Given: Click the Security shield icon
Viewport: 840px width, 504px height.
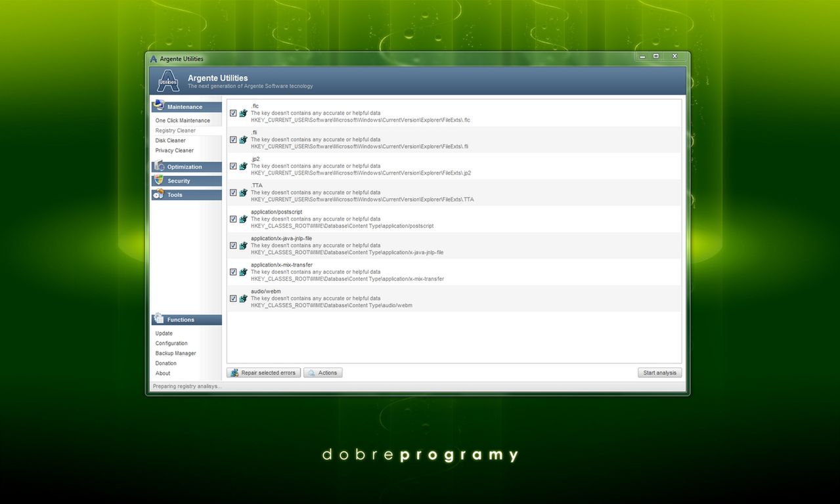Looking at the screenshot, I should pyautogui.click(x=158, y=180).
